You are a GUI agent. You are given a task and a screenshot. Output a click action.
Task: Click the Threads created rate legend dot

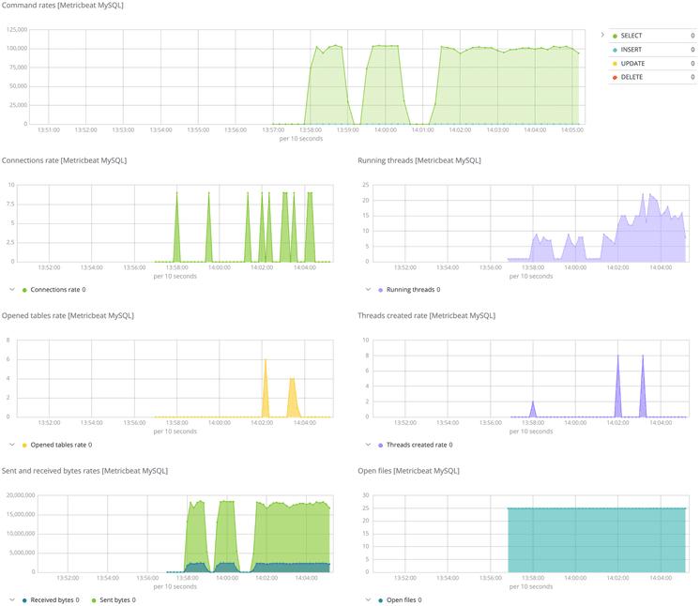(380, 445)
